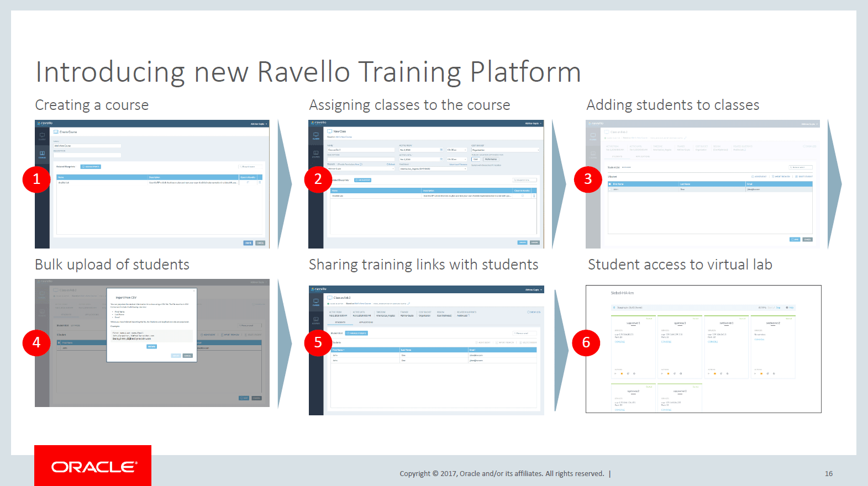Viewport: 868px width, 486px height.
Task: Open Active From time dropdown in New Class
Action: [457, 150]
